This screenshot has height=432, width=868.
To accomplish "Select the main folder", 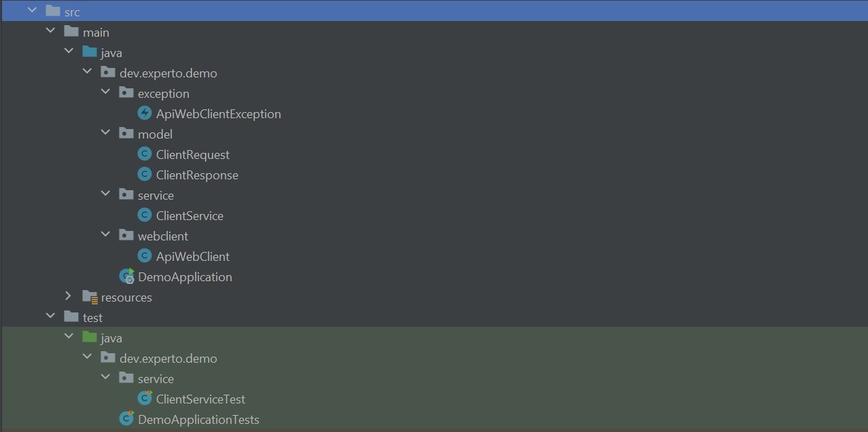I will (x=95, y=31).
